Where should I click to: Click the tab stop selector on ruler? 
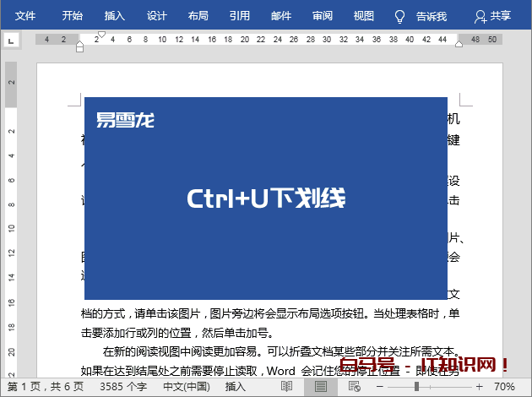[x=11, y=39]
